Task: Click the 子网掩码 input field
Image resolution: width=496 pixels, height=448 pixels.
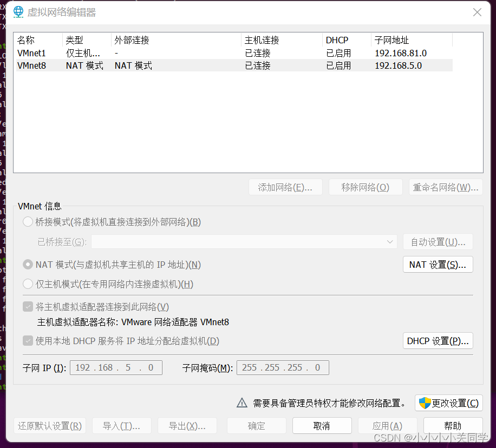Action: (x=283, y=368)
